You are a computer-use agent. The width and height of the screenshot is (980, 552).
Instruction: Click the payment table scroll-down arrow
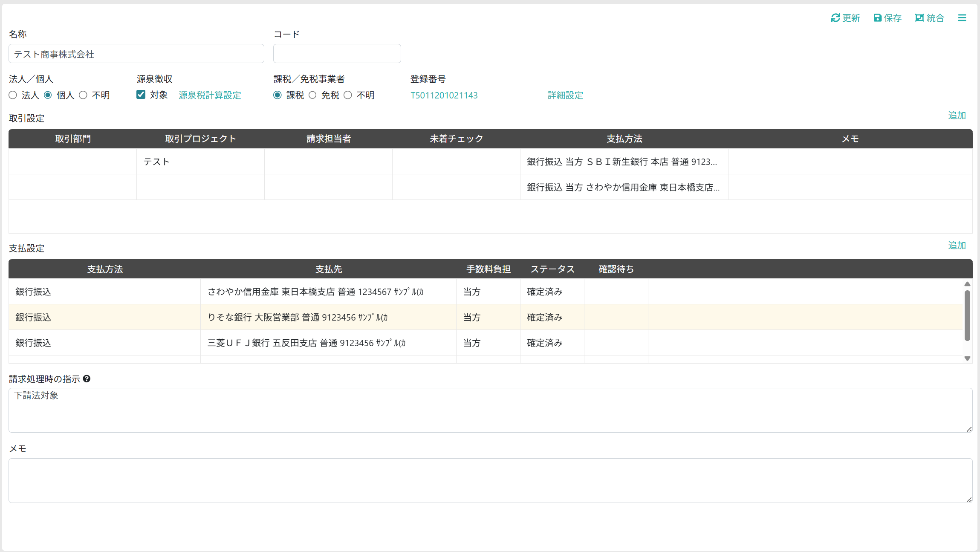coord(967,358)
